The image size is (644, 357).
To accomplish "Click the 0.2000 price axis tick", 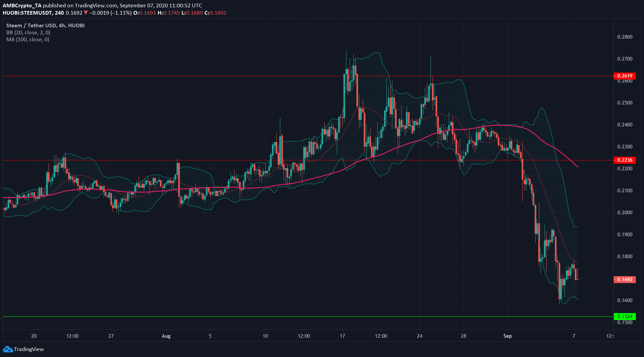I will 625,213.
